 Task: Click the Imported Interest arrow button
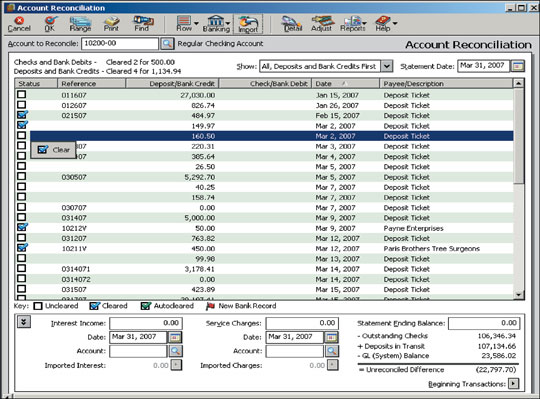pos(176,365)
